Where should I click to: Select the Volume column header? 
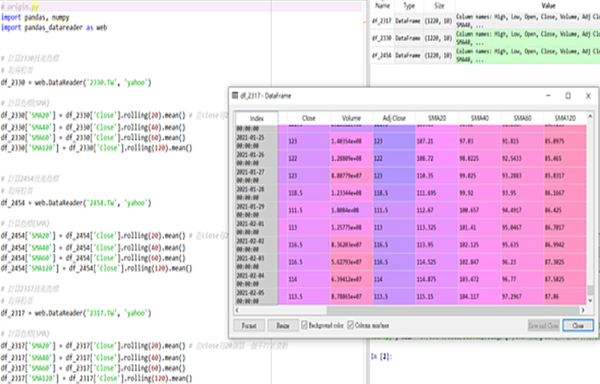351,118
